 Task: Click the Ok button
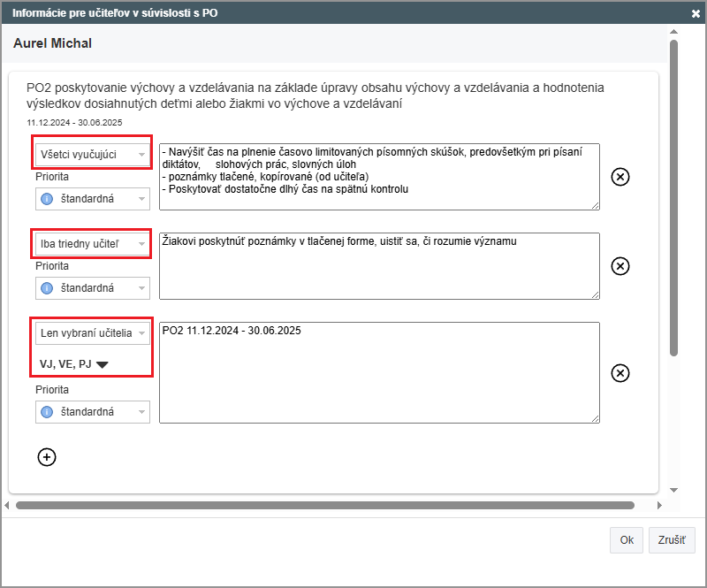pos(627,540)
